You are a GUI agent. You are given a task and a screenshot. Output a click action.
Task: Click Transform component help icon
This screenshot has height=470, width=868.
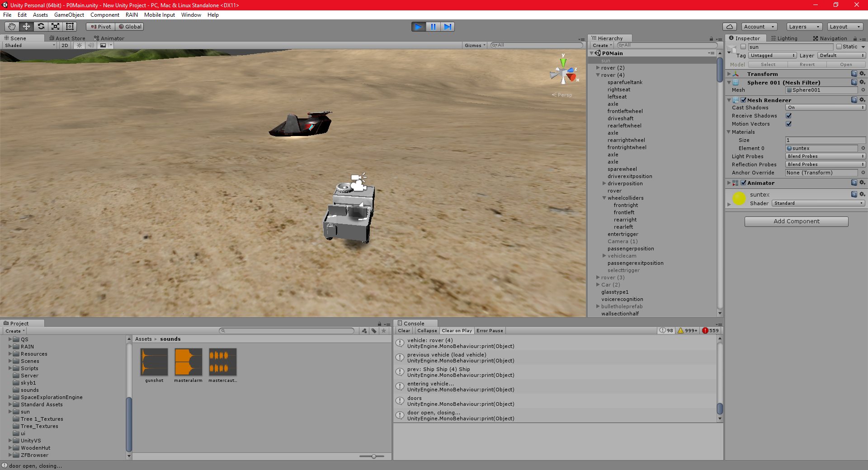pyautogui.click(x=854, y=74)
